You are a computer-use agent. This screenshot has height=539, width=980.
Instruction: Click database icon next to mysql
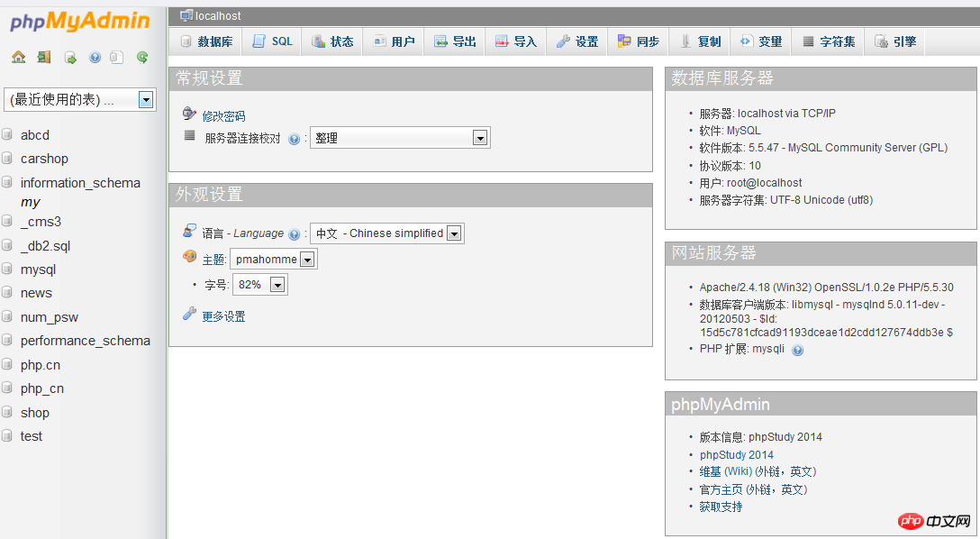coord(7,269)
